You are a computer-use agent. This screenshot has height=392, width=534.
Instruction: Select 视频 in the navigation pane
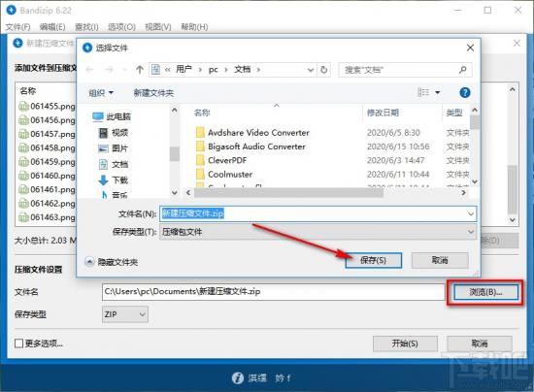[114, 133]
